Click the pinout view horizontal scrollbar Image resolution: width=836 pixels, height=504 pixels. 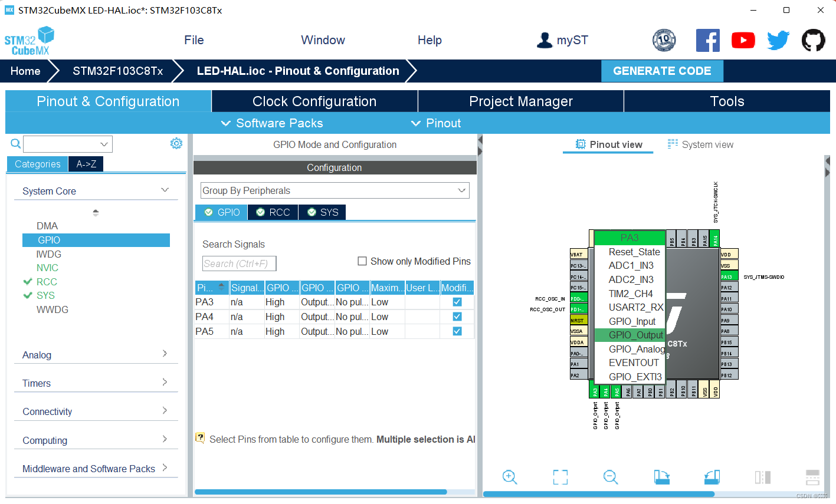pos(599,494)
